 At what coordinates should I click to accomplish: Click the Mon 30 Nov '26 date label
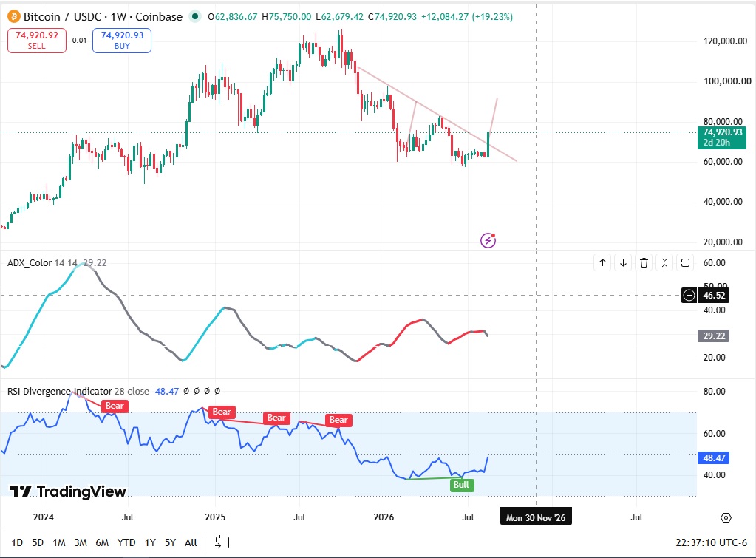536,517
